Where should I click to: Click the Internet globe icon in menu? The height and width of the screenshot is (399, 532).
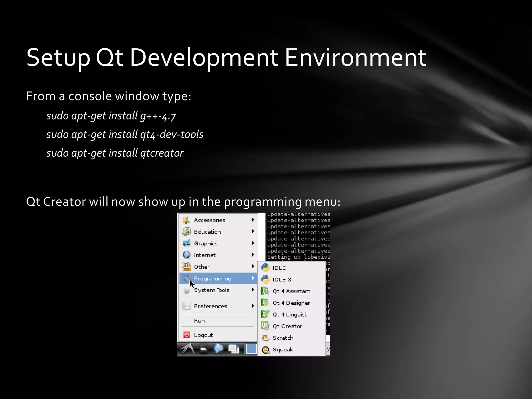click(x=187, y=255)
